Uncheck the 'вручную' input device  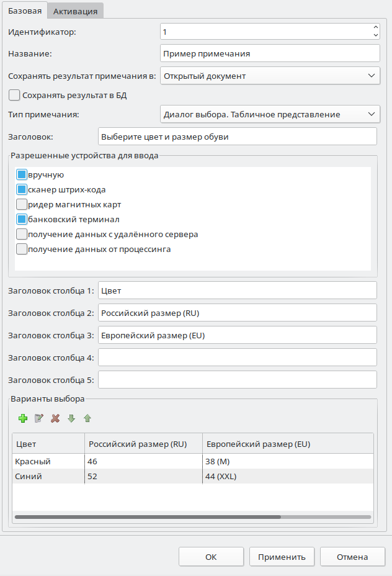pos(22,175)
